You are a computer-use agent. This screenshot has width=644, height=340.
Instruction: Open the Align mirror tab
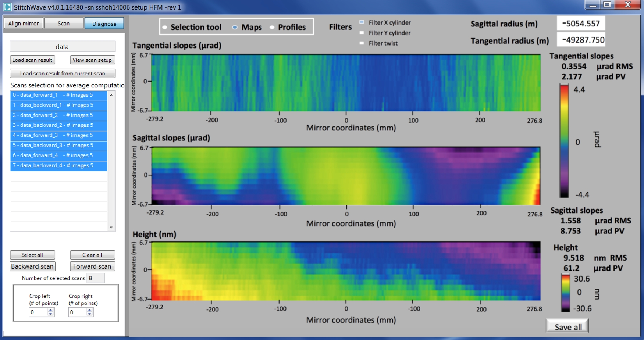[x=24, y=24]
